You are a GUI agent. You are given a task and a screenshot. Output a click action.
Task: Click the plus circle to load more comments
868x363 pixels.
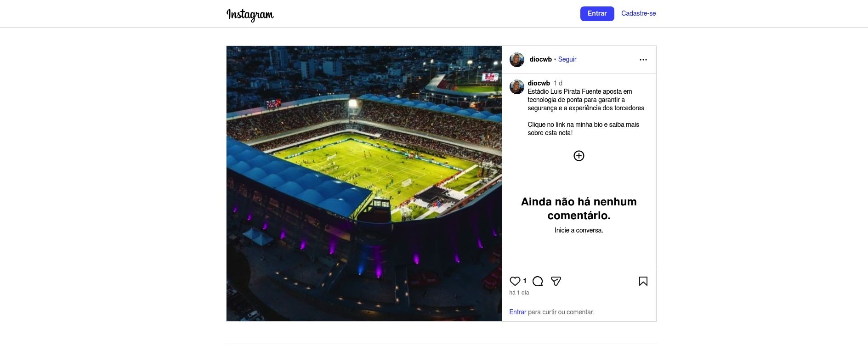click(x=579, y=156)
